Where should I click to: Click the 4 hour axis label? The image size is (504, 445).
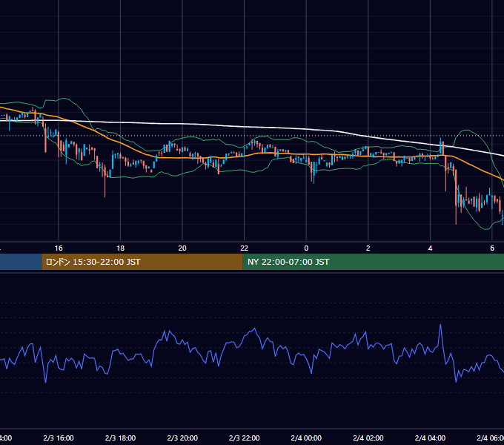click(430, 248)
